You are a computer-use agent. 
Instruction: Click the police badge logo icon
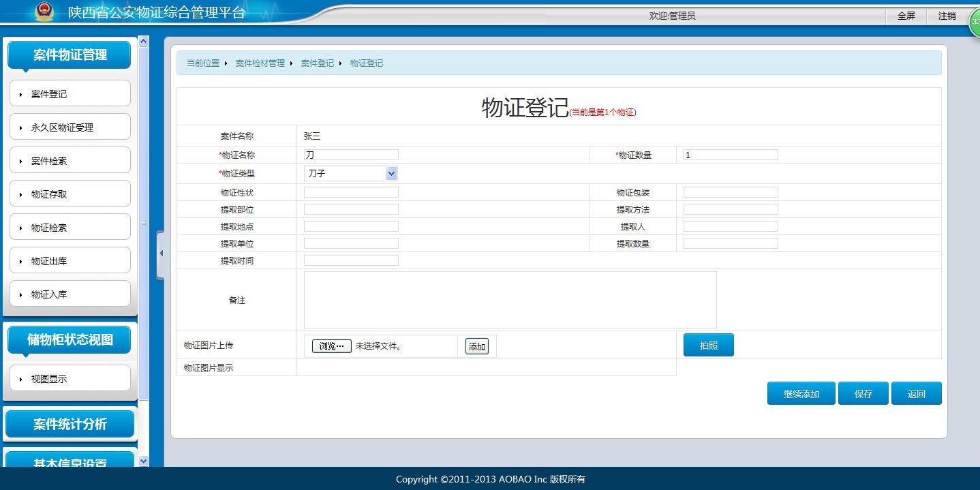tap(44, 12)
